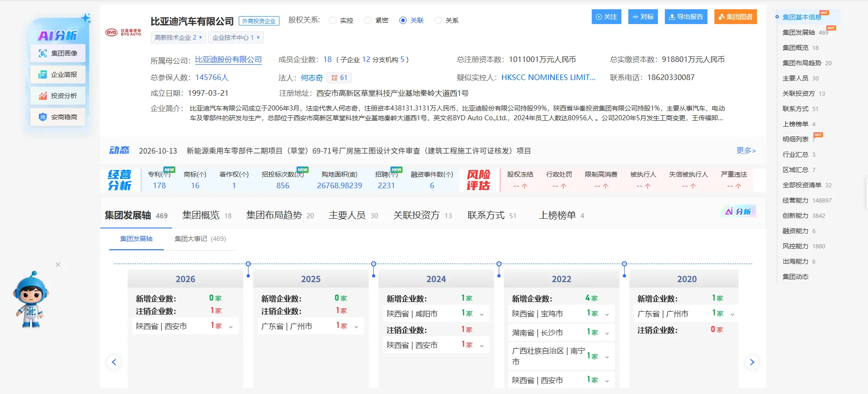
Task: Open 安商稳商 in AI分析 panel
Action: [x=58, y=117]
